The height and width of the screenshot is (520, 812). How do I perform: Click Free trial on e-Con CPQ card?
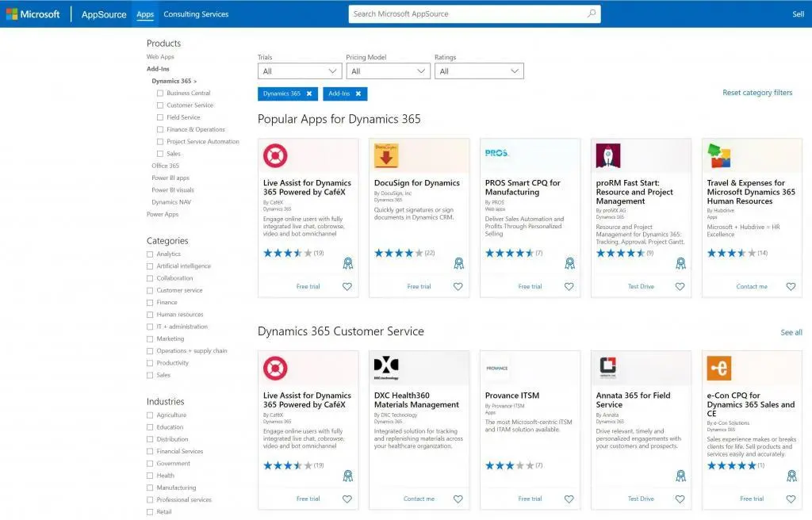(752, 499)
